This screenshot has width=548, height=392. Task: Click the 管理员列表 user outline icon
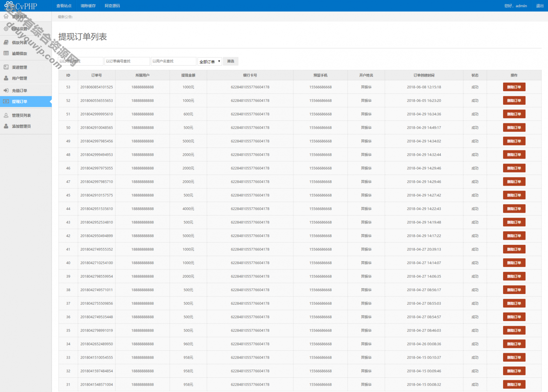(6, 115)
